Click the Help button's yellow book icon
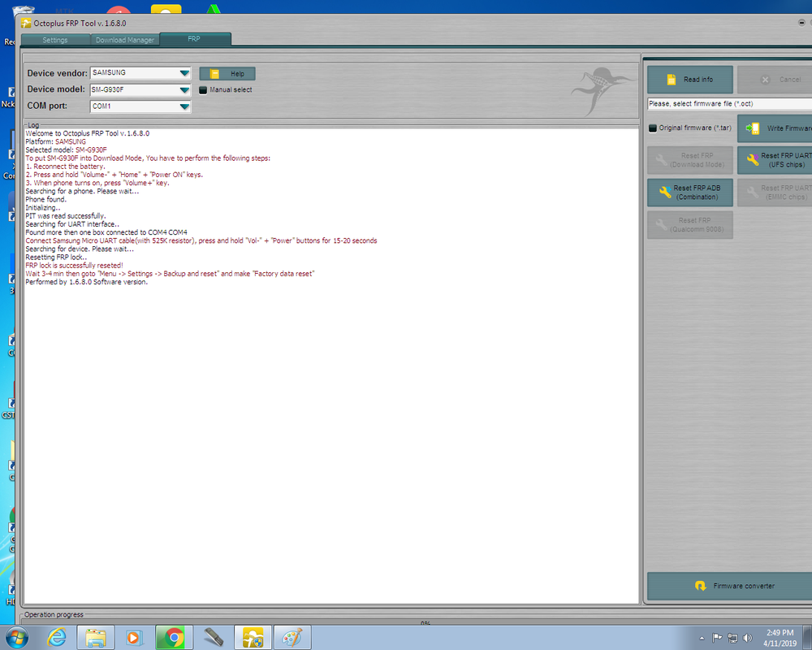 [214, 74]
